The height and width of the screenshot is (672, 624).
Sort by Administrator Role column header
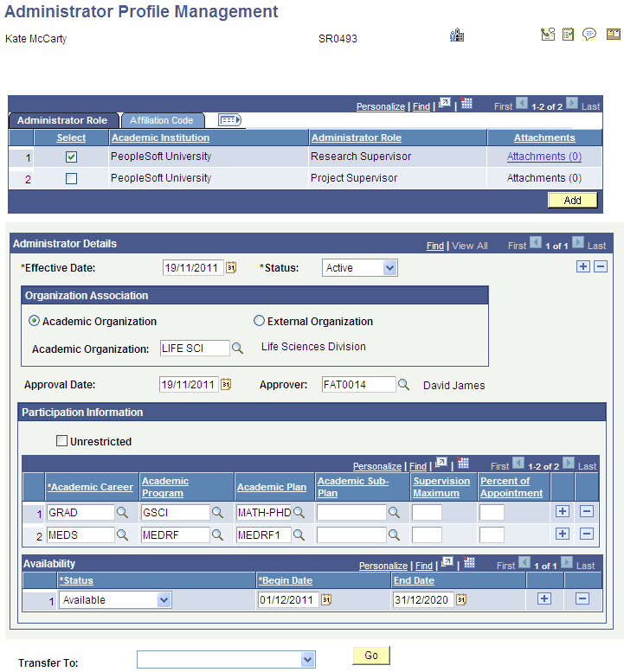[x=357, y=138]
